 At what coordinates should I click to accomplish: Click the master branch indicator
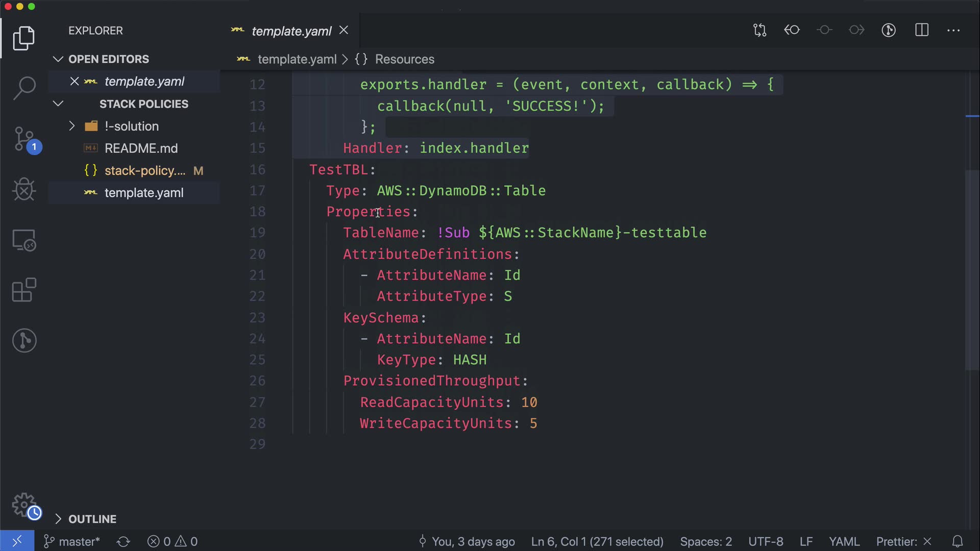tap(72, 541)
